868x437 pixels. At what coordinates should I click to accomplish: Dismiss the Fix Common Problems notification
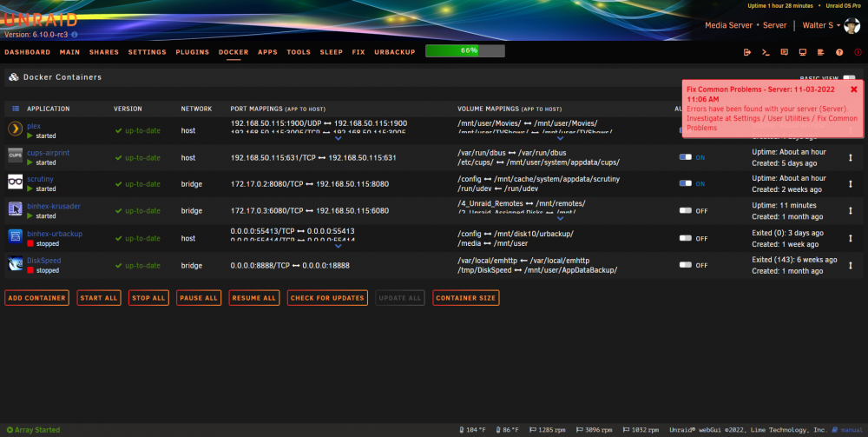click(x=853, y=89)
